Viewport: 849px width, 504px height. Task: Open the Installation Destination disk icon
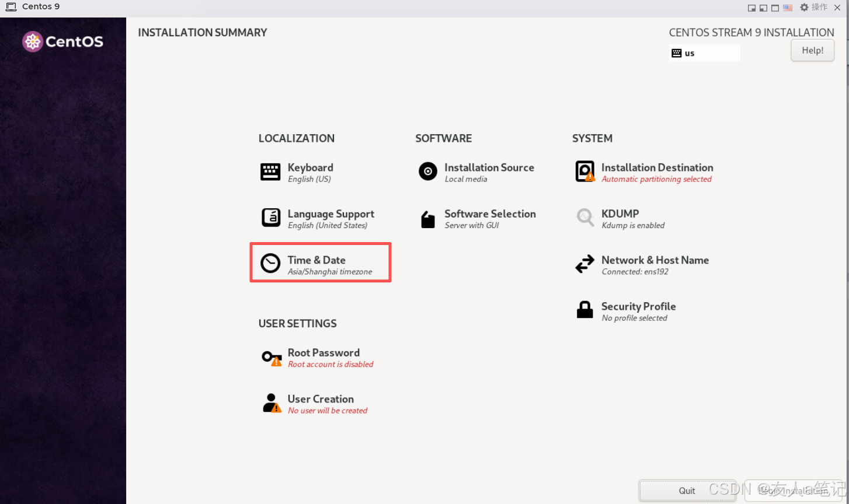click(585, 171)
